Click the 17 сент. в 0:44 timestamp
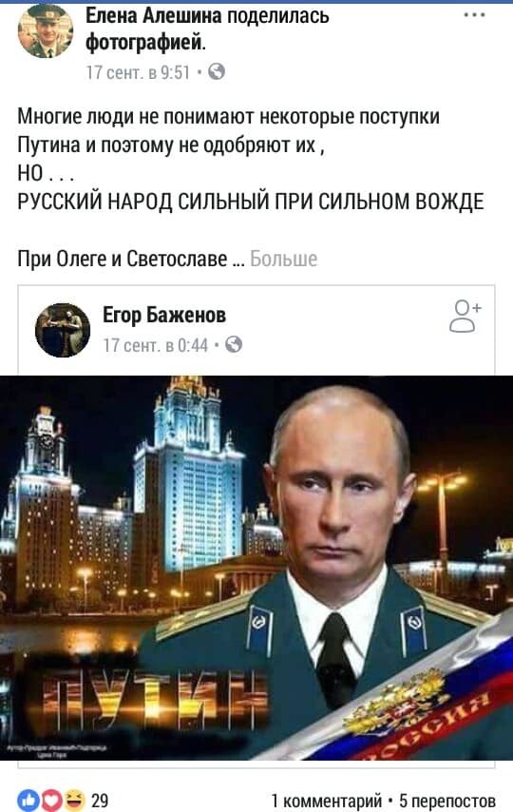This screenshot has width=513, height=812. click(x=155, y=345)
